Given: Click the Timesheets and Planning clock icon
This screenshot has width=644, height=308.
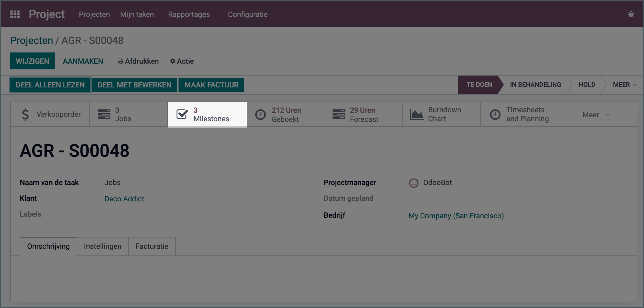Looking at the screenshot, I should coord(495,114).
